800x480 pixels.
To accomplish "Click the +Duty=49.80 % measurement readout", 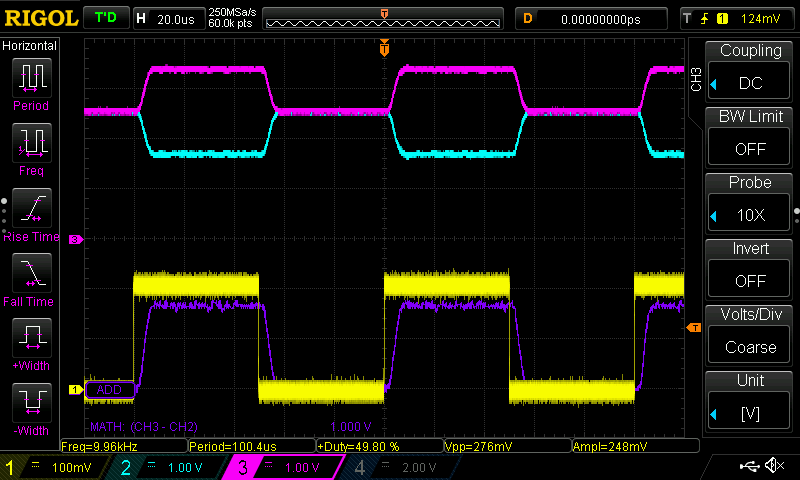I will pos(380,446).
